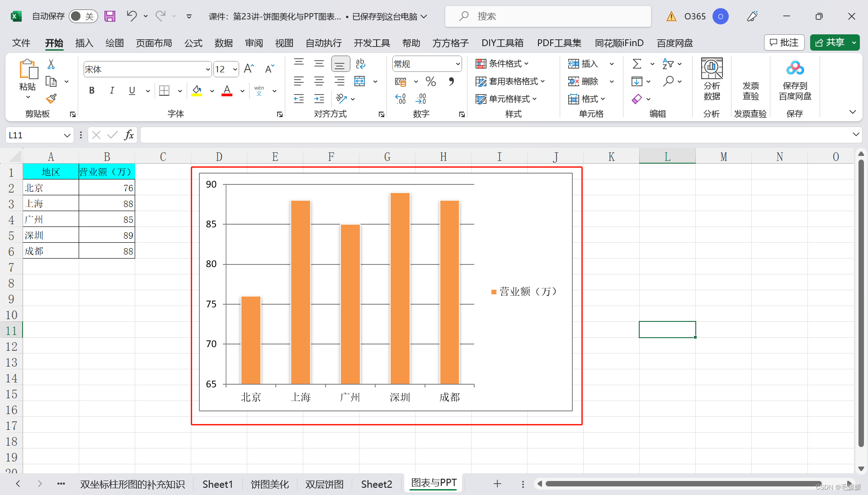This screenshot has width=868, height=495.
Task: Click the Cut scissors icon
Action: 51,64
